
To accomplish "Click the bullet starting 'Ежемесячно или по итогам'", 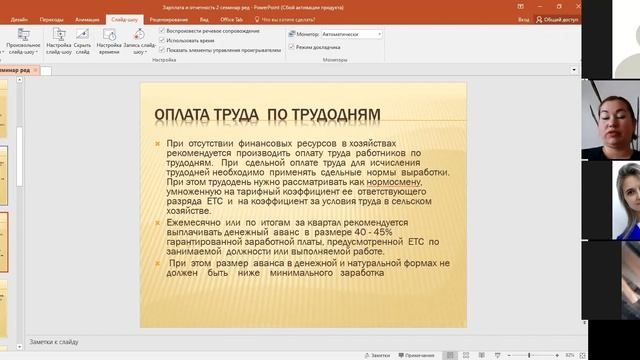I will point(303,237).
